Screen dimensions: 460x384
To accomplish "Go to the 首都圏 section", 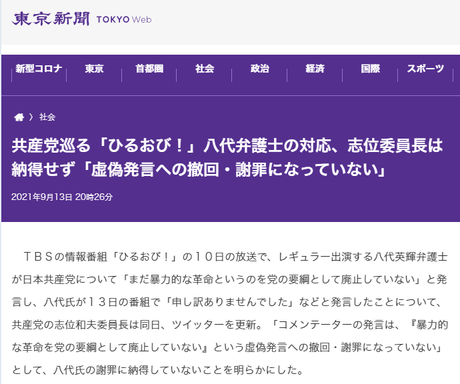I will point(149,69).
